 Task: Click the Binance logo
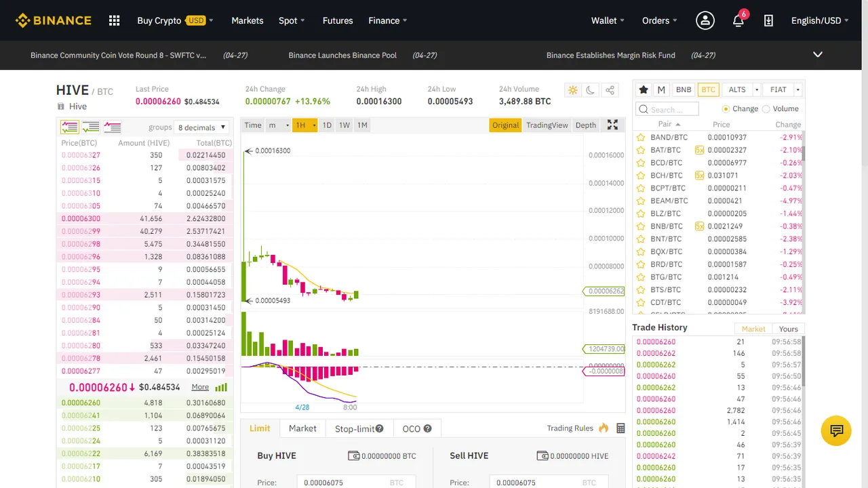[54, 20]
